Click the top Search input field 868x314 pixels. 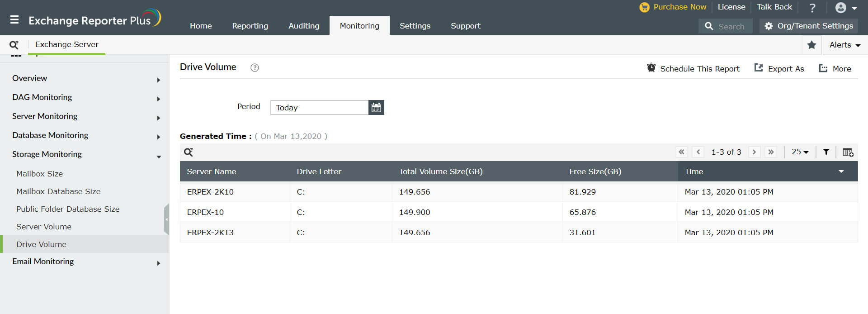(731, 26)
